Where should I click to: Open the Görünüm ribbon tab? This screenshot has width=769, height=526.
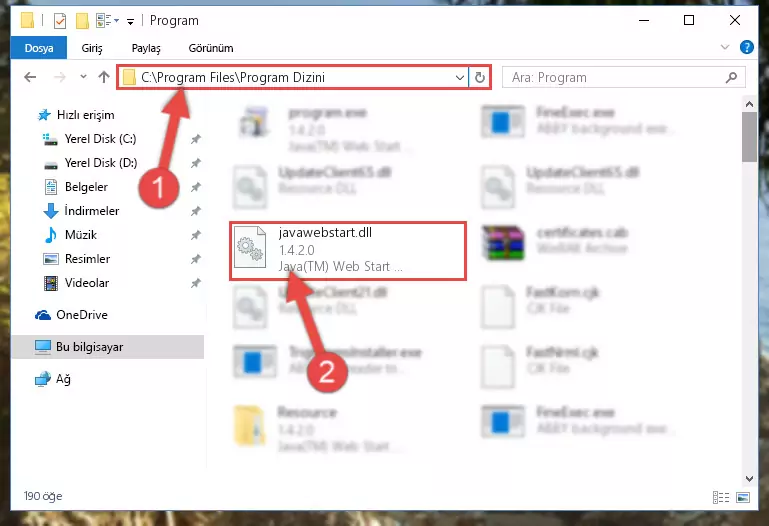coord(211,48)
